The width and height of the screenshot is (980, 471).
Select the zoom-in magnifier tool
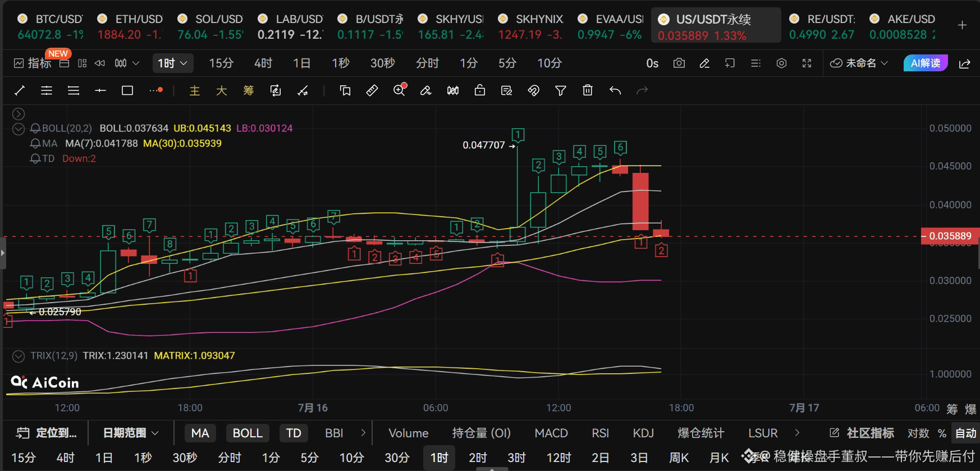tap(400, 90)
